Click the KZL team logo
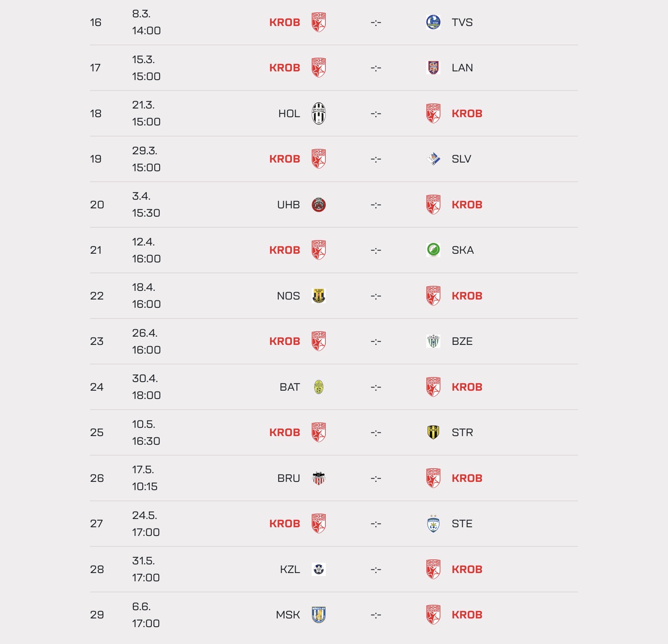668x644 pixels. [x=318, y=569]
